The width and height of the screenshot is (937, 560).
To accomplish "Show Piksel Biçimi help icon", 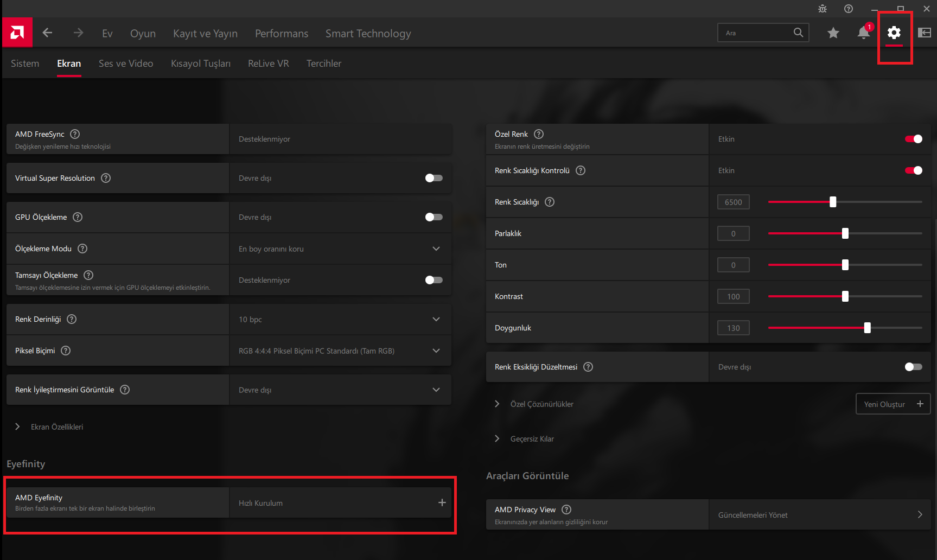I will point(66,351).
